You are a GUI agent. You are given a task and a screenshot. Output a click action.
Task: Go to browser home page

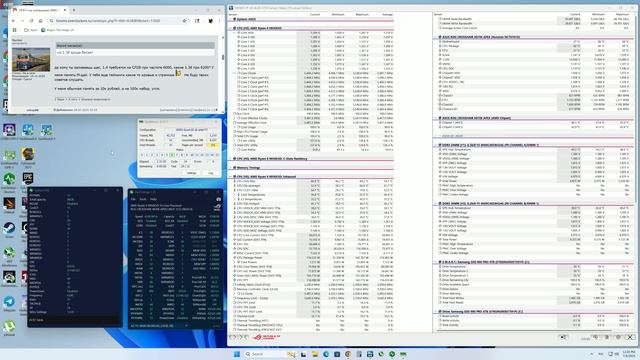[40, 21]
